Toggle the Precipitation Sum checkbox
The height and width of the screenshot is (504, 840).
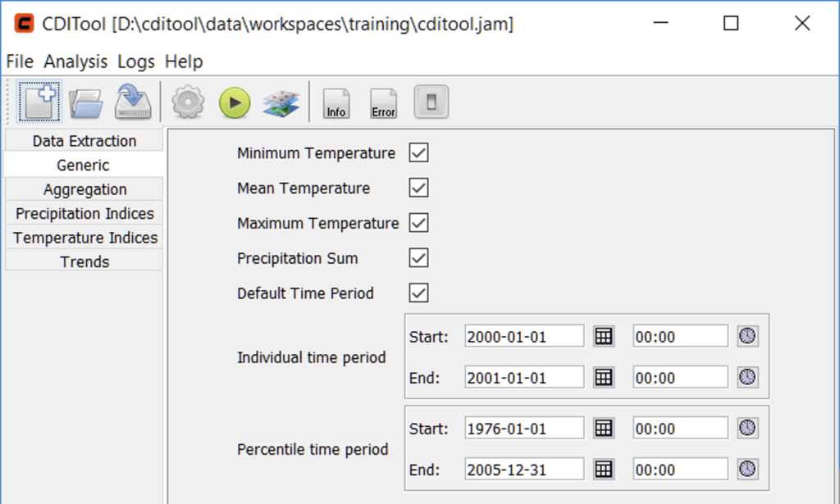[419, 258]
